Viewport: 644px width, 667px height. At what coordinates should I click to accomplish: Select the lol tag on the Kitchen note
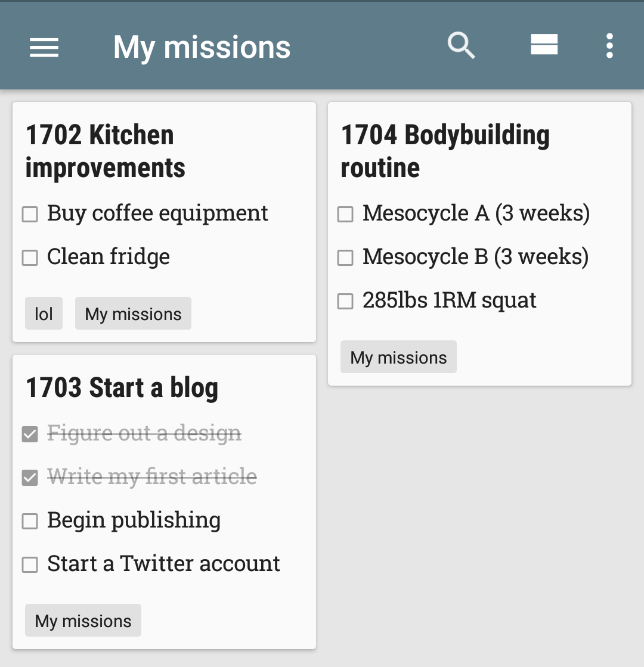(x=44, y=313)
